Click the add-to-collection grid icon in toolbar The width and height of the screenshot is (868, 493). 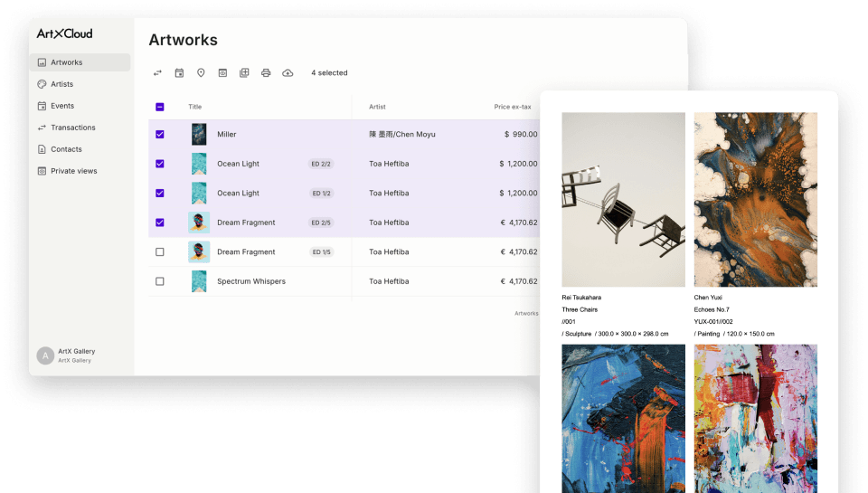tap(244, 72)
